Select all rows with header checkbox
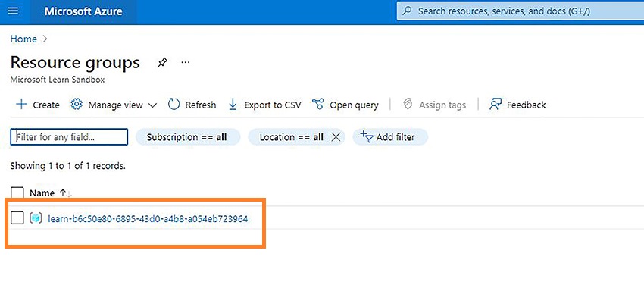 coord(17,193)
